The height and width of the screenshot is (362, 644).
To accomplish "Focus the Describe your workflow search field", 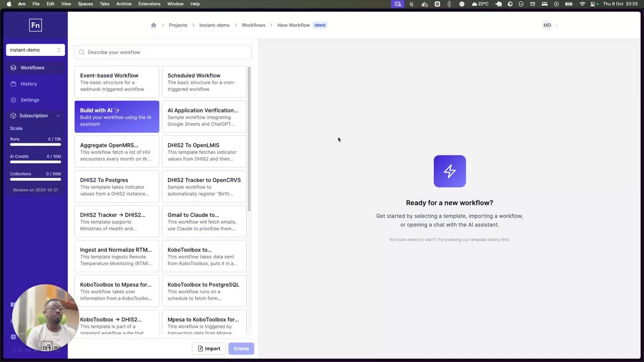I will (163, 52).
